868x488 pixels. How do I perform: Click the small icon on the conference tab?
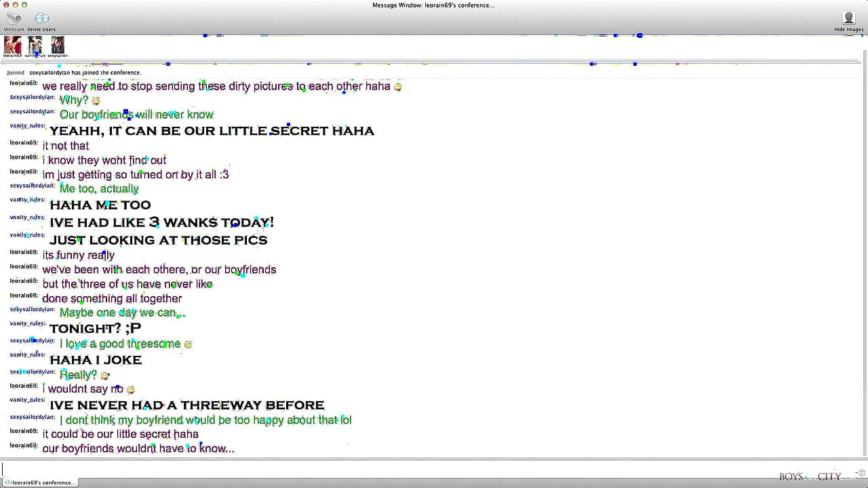(9, 483)
